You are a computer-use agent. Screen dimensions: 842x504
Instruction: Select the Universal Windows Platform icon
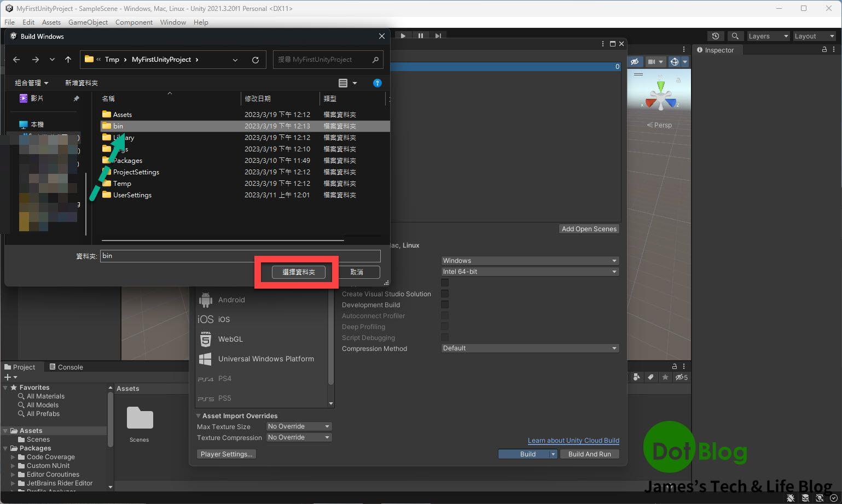point(205,359)
